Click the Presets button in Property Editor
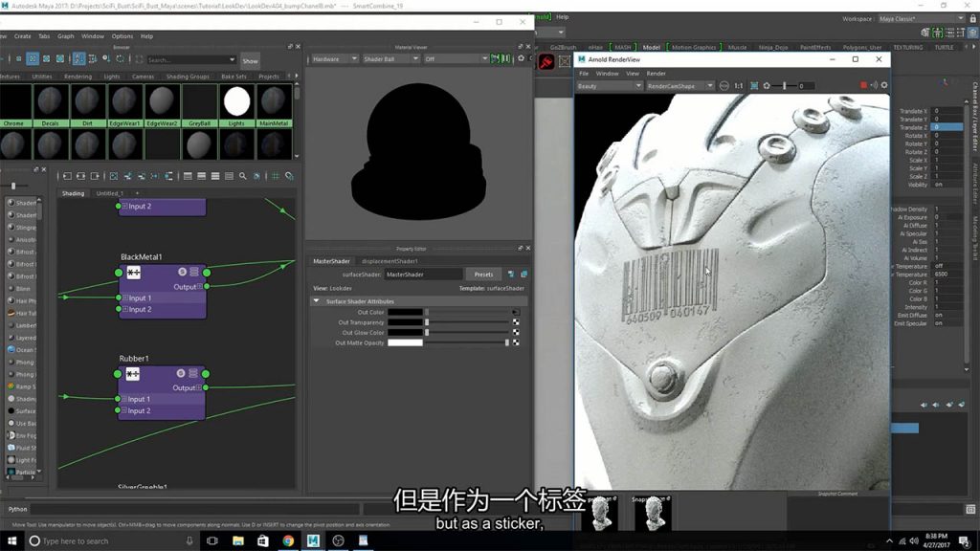 (483, 275)
